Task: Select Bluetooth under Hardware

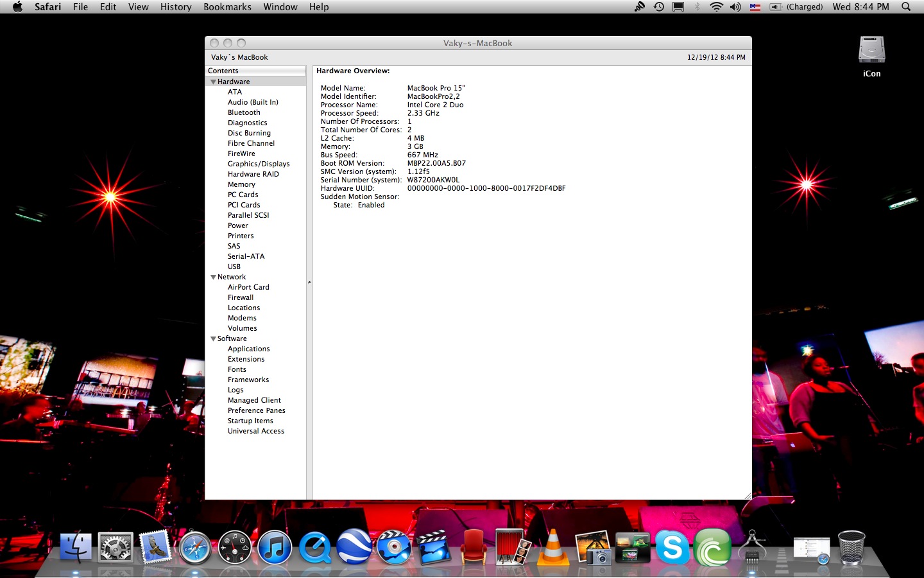Action: point(244,112)
